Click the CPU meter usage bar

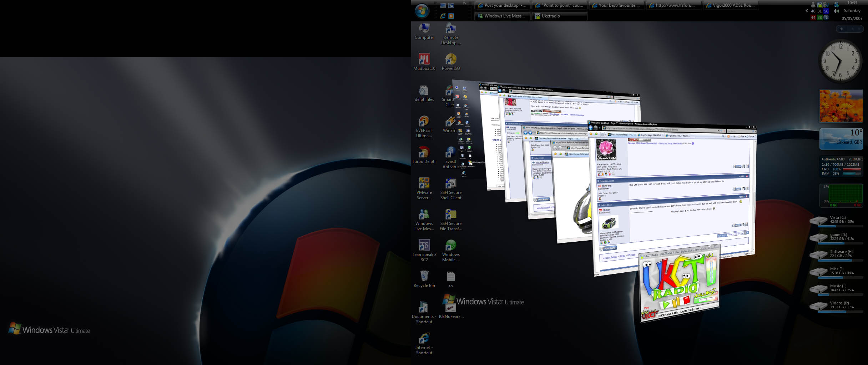coord(852,169)
